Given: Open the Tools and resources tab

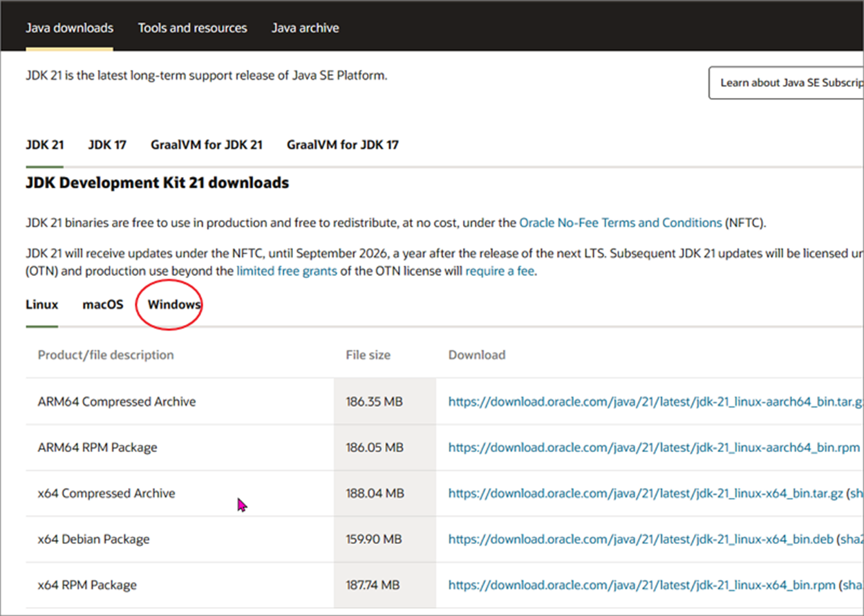Looking at the screenshot, I should coord(192,28).
